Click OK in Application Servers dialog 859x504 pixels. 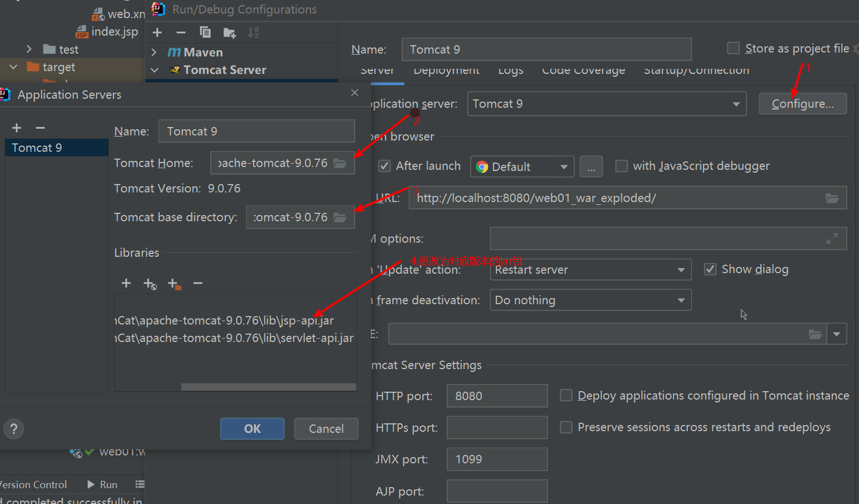pos(252,429)
